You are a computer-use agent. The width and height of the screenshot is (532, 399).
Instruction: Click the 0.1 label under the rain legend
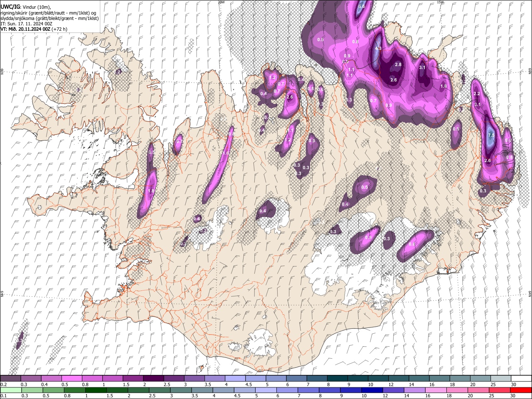(x=3, y=396)
